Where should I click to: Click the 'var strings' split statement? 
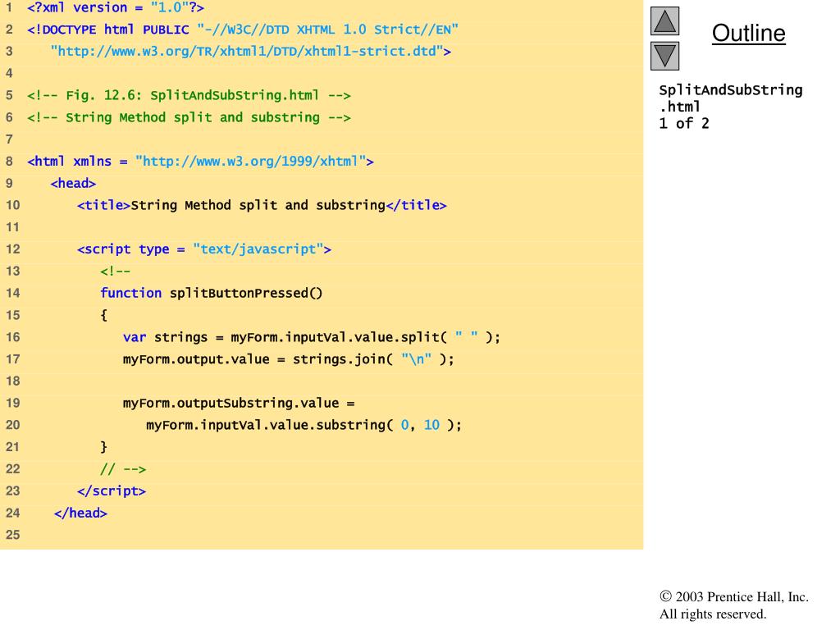pyautogui.click(x=312, y=337)
